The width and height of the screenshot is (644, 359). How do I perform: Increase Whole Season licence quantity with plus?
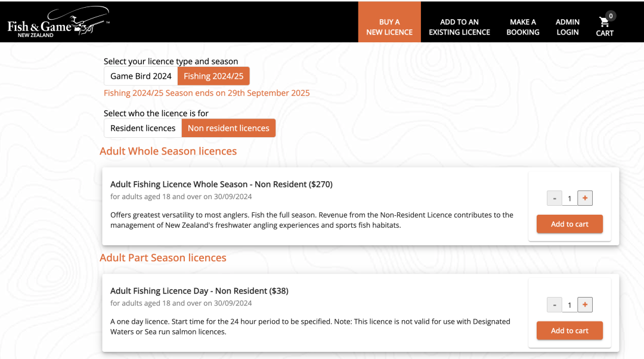(585, 198)
